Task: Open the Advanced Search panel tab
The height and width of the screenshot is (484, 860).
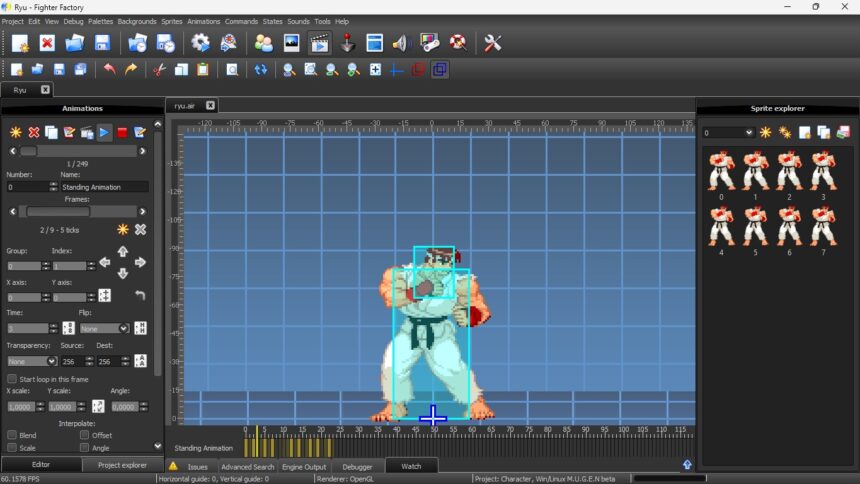Action: click(247, 467)
